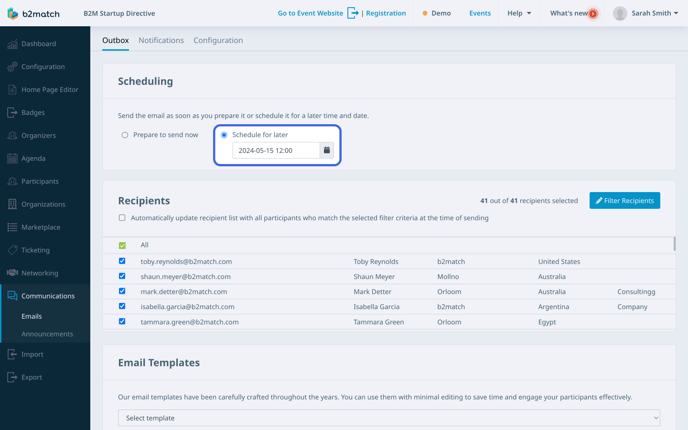
Task: Click the Participants people icon
Action: pyautogui.click(x=12, y=181)
